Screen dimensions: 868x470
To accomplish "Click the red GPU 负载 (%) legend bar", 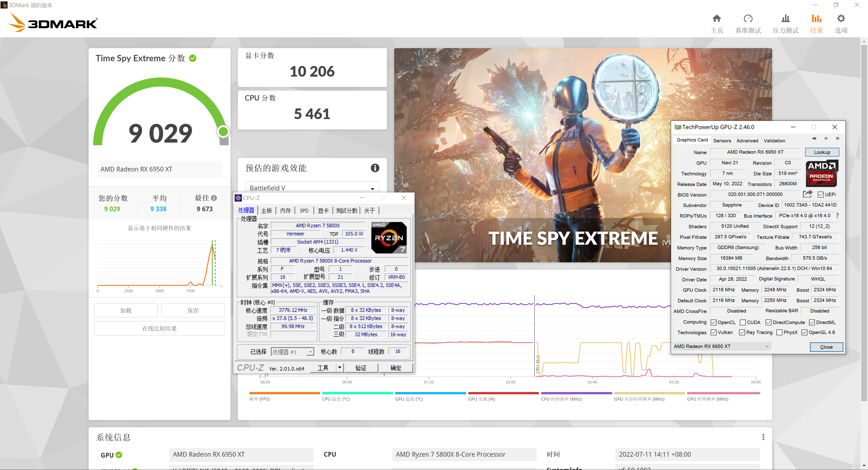I will [x=503, y=393].
